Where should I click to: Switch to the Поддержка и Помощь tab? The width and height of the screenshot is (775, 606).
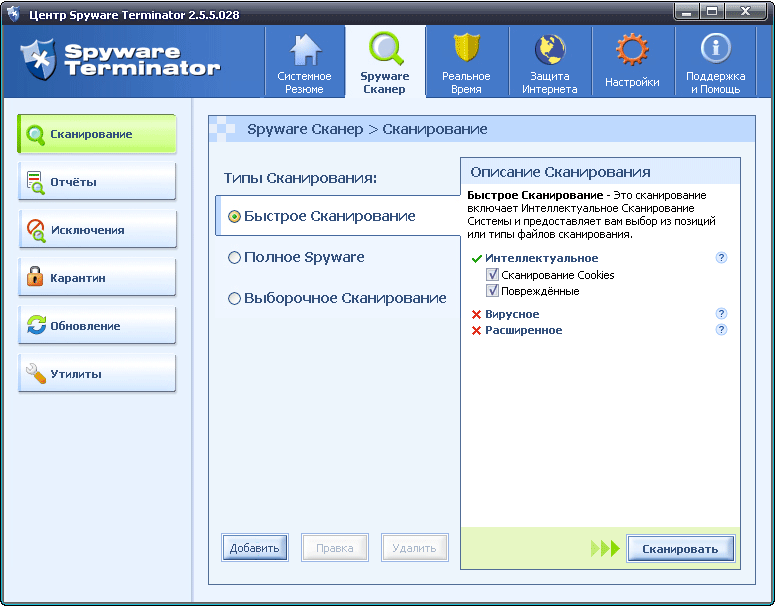pyautogui.click(x=716, y=62)
